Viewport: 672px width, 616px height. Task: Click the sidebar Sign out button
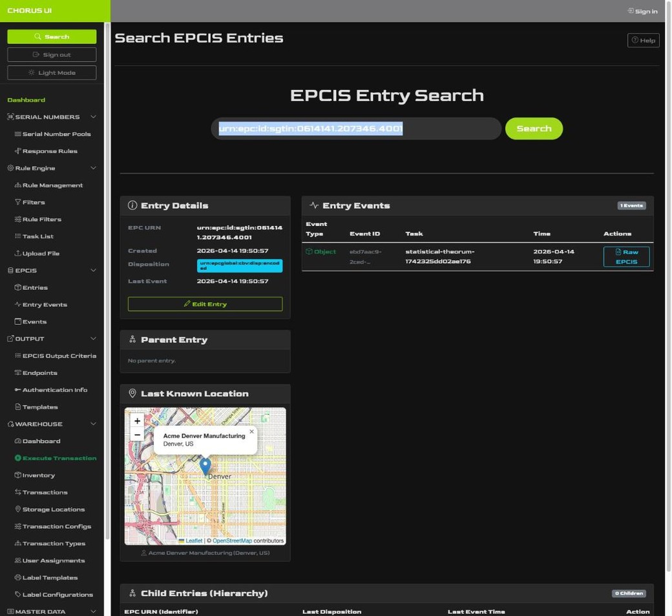tap(52, 55)
